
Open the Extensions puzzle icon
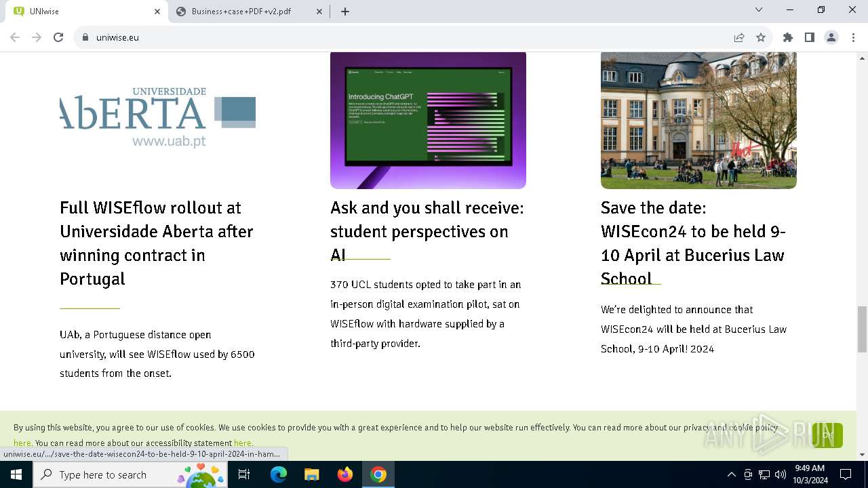(x=788, y=37)
